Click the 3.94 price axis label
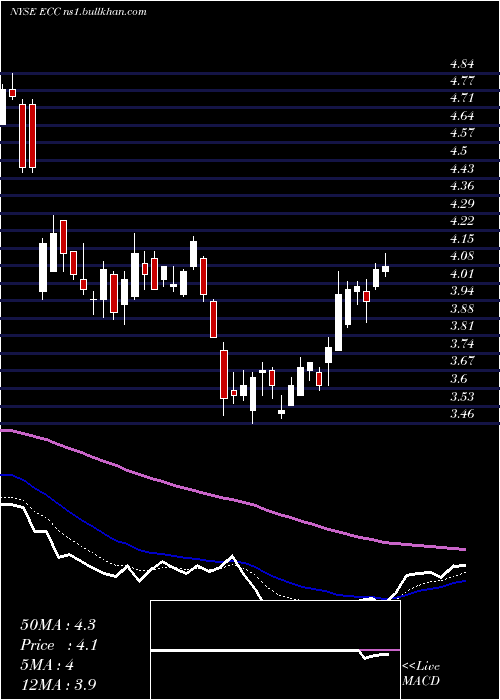This screenshot has width=500, height=700. (x=462, y=292)
